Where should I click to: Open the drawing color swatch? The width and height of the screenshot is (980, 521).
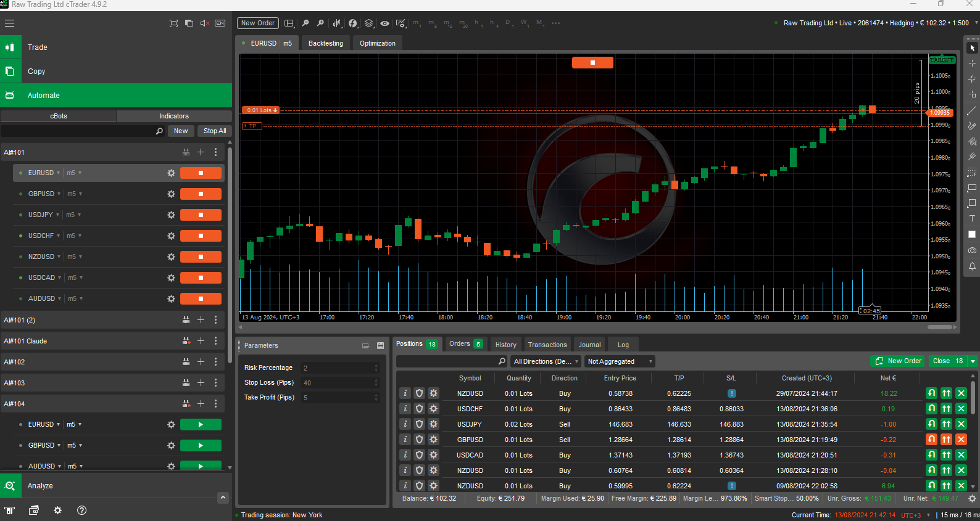pyautogui.click(x=972, y=234)
